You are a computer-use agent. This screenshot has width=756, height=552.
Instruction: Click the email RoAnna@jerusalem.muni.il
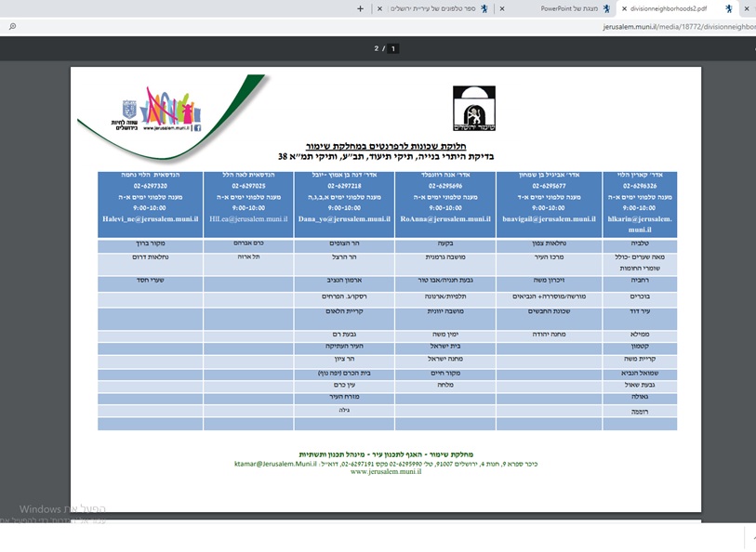point(445,219)
